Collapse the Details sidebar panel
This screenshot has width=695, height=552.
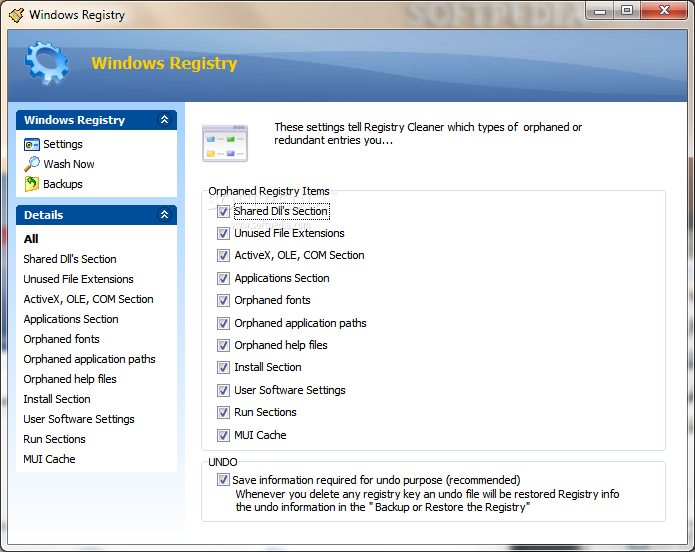164,215
